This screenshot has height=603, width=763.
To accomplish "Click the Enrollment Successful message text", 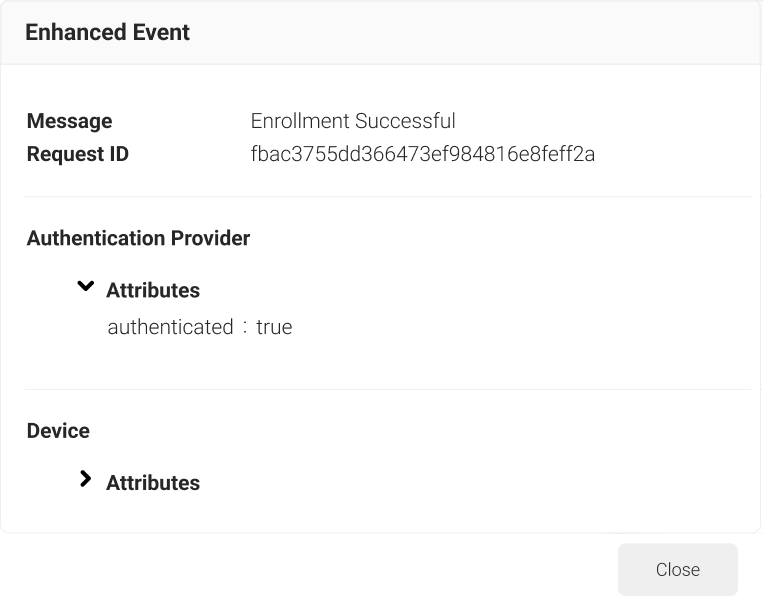I will tap(353, 121).
